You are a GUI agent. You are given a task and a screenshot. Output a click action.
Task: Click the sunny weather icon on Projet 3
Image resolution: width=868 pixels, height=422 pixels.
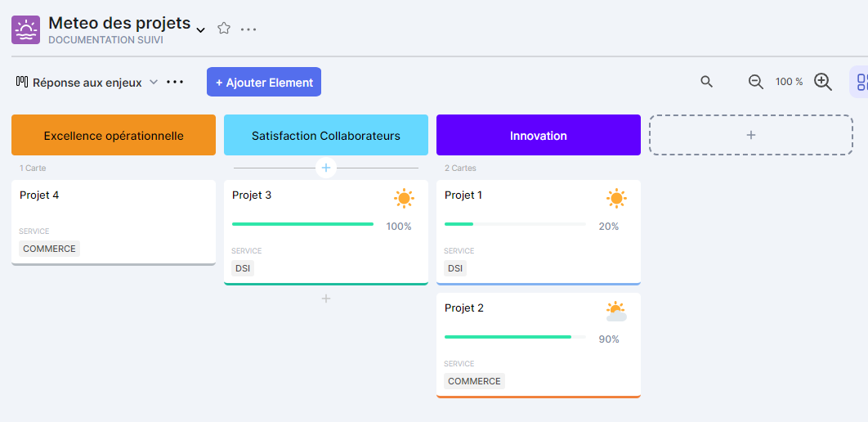(x=404, y=198)
